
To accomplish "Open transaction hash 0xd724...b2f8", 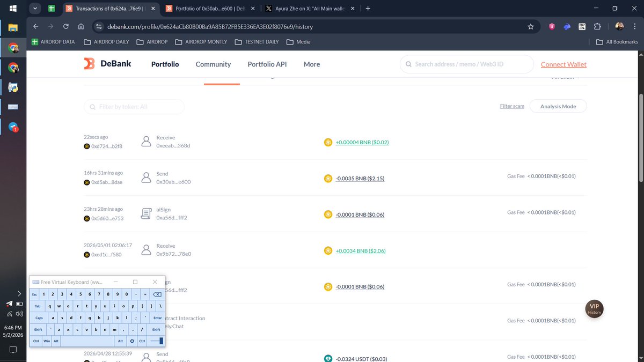I will point(107,146).
